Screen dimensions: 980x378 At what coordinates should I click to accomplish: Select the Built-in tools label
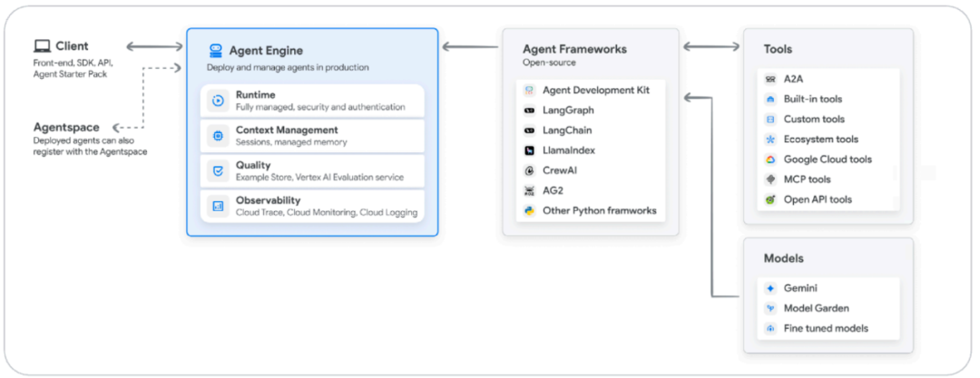point(813,99)
